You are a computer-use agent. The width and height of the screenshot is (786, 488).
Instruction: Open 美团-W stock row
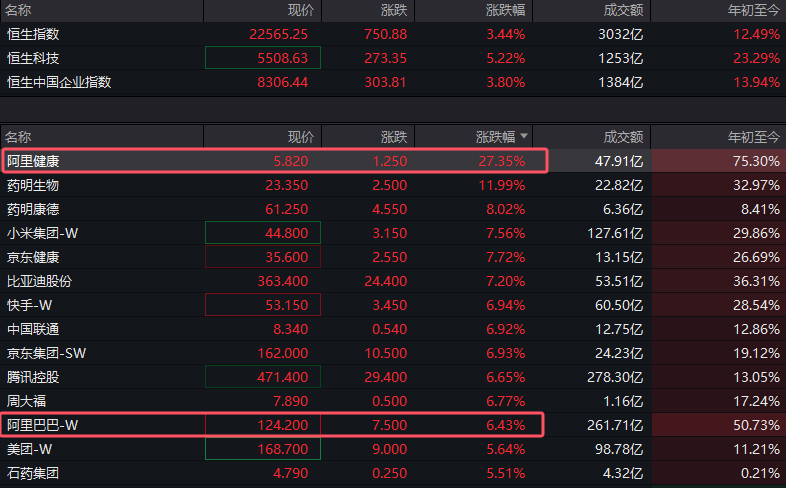(393, 449)
